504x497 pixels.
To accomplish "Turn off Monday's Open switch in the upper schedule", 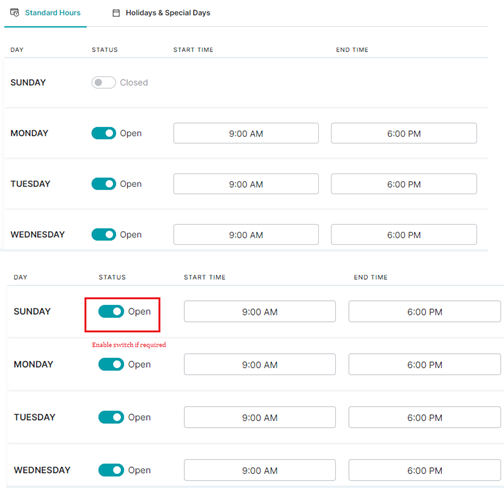I will click(x=104, y=133).
